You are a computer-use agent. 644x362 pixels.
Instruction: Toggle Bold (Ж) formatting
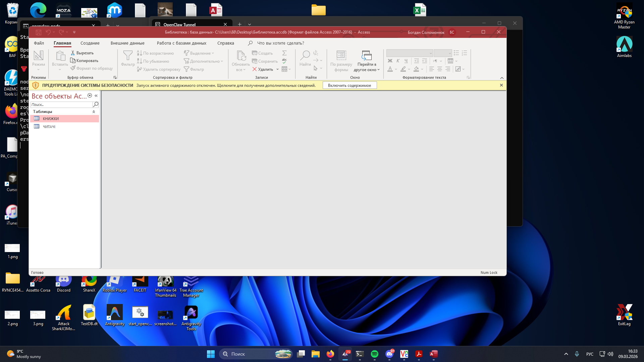390,61
